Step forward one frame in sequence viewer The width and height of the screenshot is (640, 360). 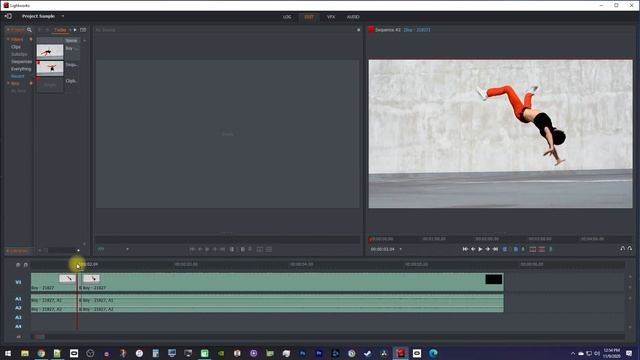pos(487,249)
